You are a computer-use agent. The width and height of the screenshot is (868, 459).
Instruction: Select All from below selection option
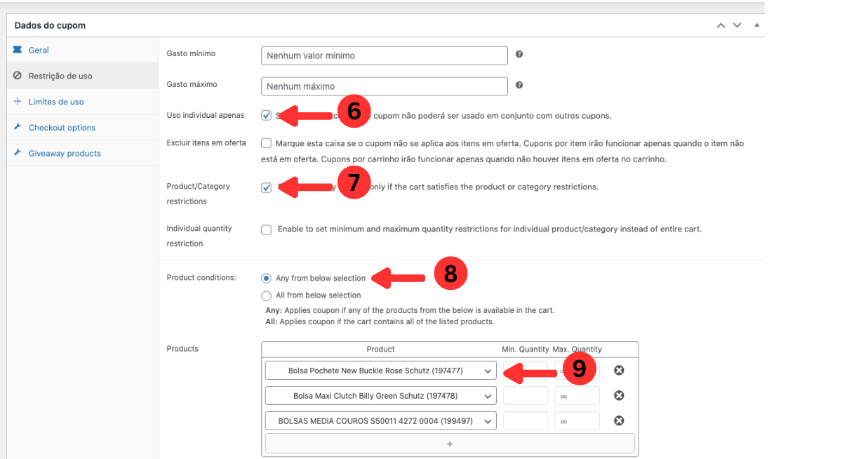266,295
